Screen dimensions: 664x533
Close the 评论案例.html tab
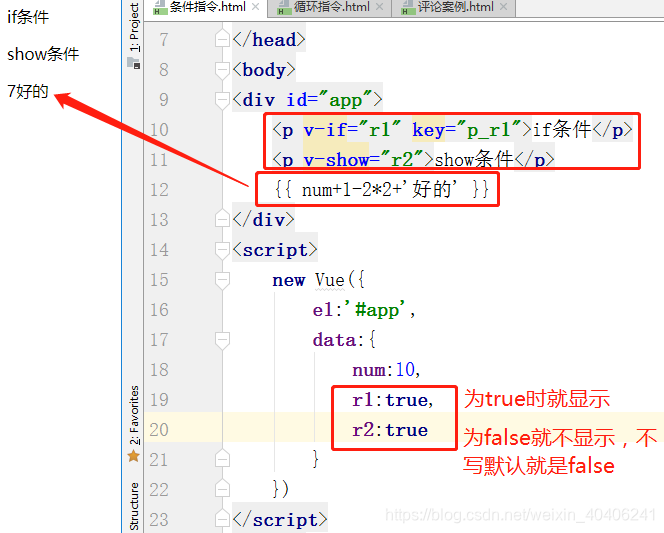504,7
